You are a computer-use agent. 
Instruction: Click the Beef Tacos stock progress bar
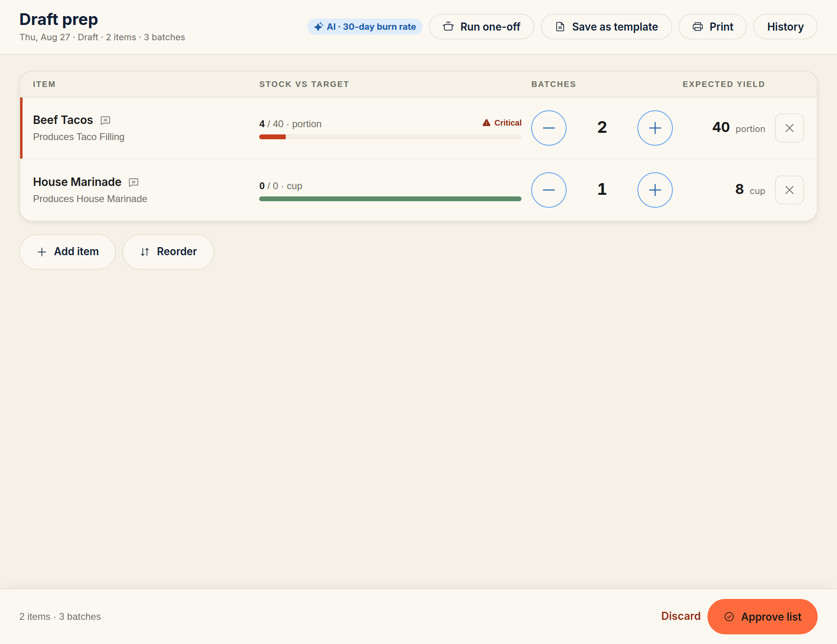click(390, 137)
